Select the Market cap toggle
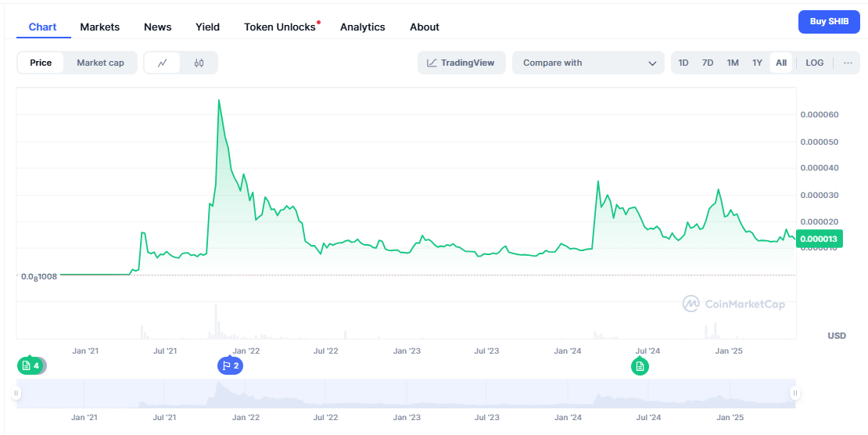The height and width of the screenshot is (435, 868). click(x=100, y=63)
